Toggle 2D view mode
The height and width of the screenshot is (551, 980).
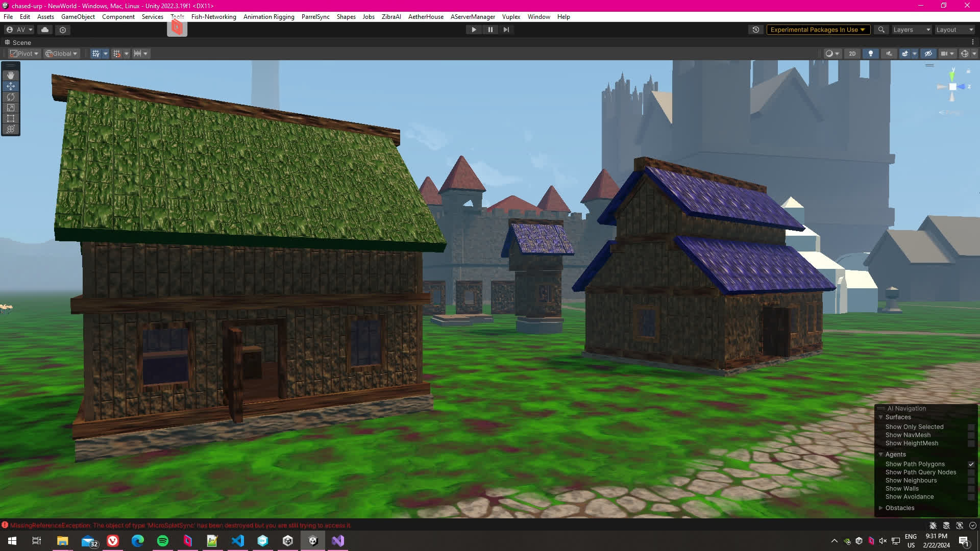(x=852, y=54)
